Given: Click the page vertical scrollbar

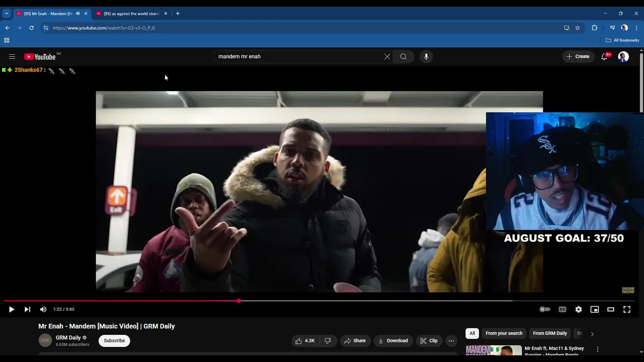Looking at the screenshot, I should tap(641, 83).
